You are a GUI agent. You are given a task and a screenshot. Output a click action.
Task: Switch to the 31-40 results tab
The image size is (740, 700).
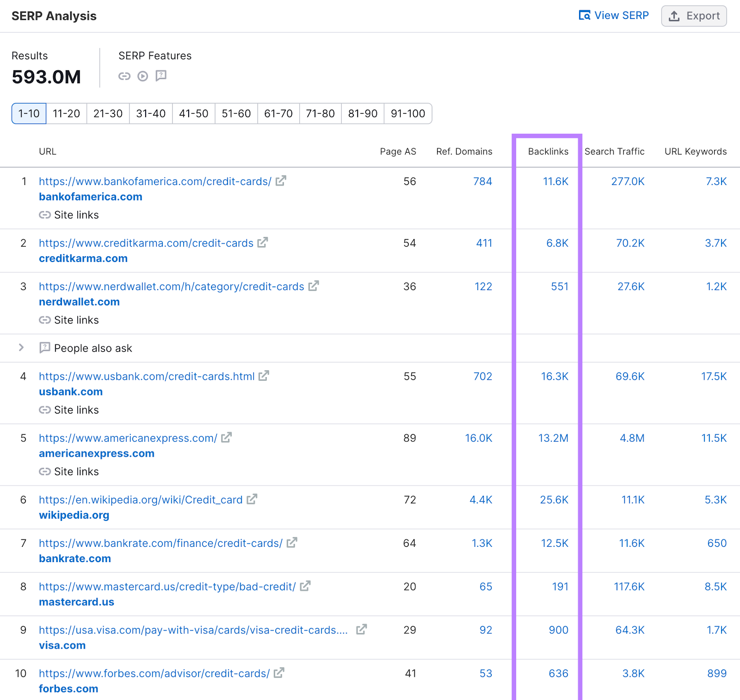tap(151, 113)
